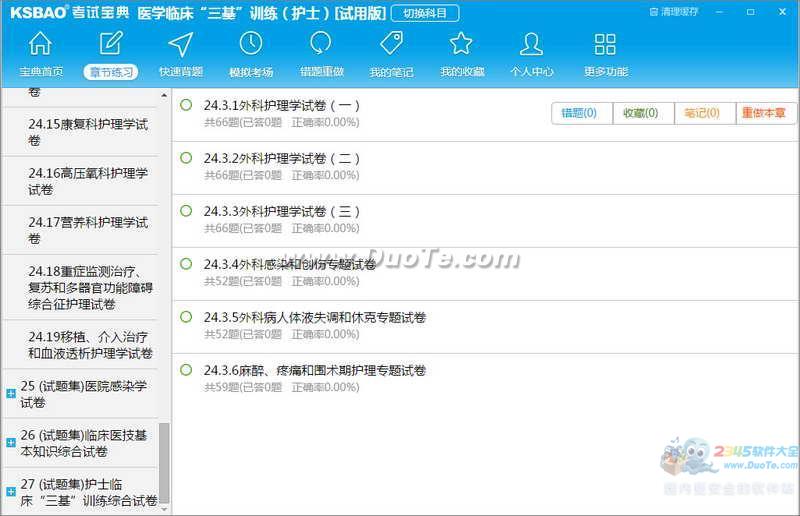Click the 模拟考场 tab label

[x=251, y=72]
